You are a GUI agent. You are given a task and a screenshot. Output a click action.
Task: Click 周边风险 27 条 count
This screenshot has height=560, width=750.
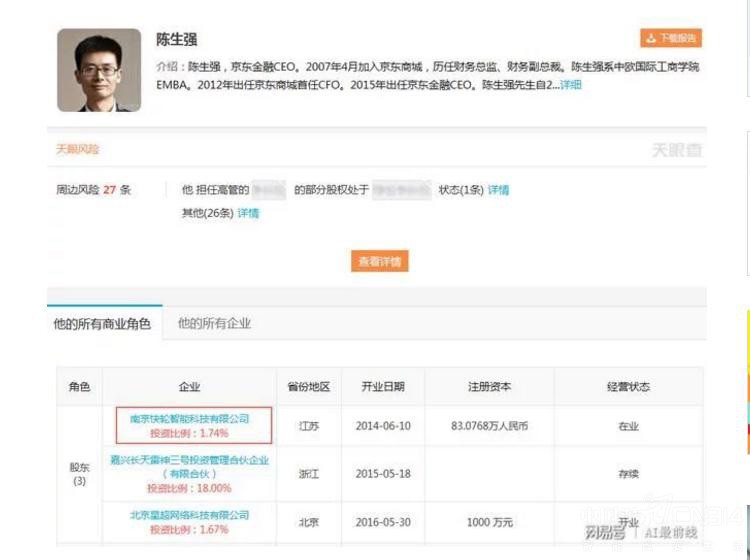(x=94, y=190)
